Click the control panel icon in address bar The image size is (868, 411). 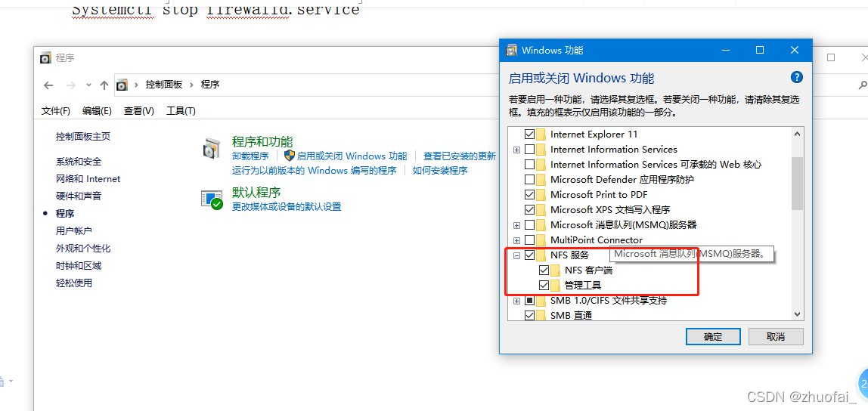click(122, 85)
